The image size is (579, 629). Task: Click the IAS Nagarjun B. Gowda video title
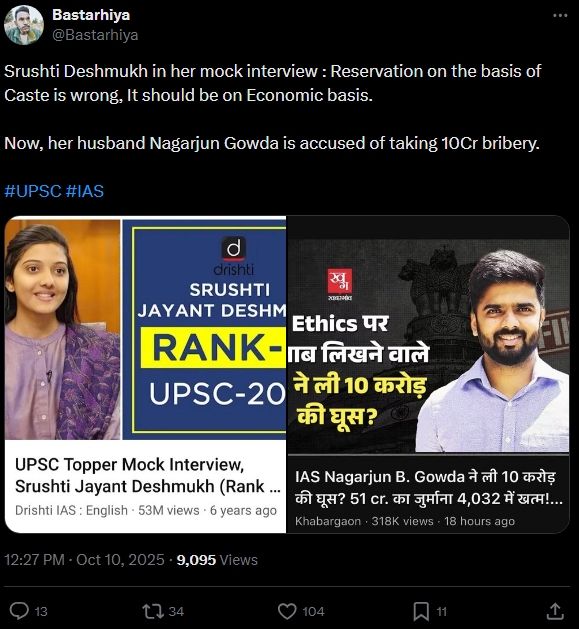(x=429, y=487)
